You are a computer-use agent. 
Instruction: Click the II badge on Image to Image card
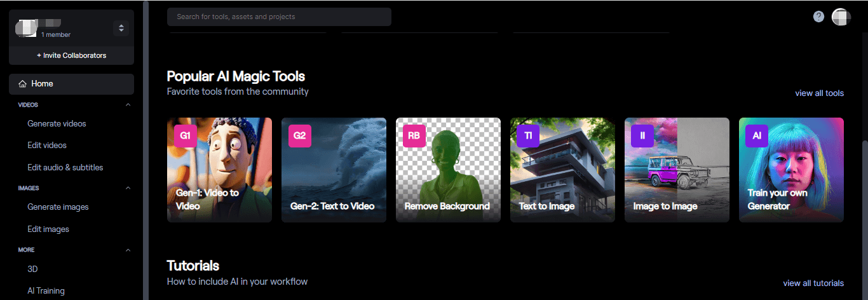pyautogui.click(x=643, y=136)
